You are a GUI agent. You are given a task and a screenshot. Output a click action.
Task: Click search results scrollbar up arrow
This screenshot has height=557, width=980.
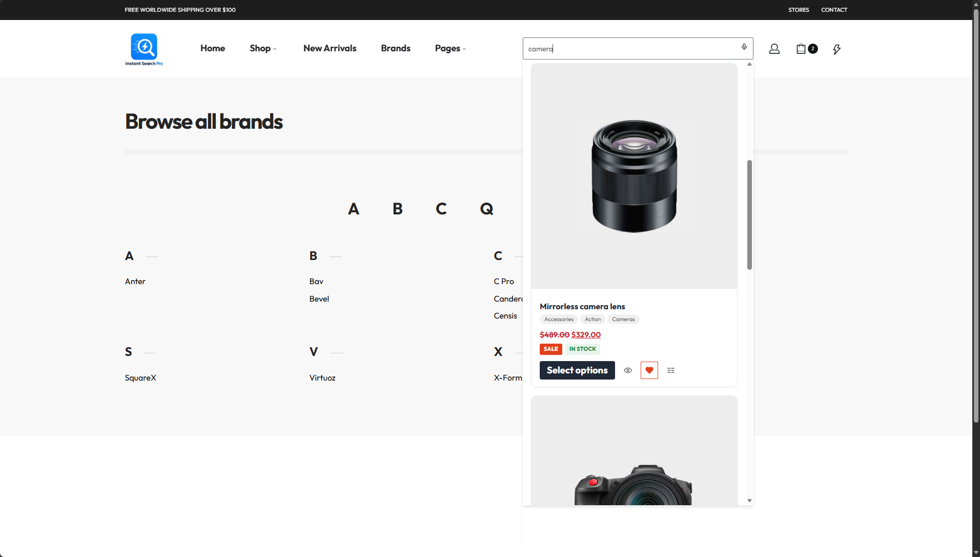[749, 64]
